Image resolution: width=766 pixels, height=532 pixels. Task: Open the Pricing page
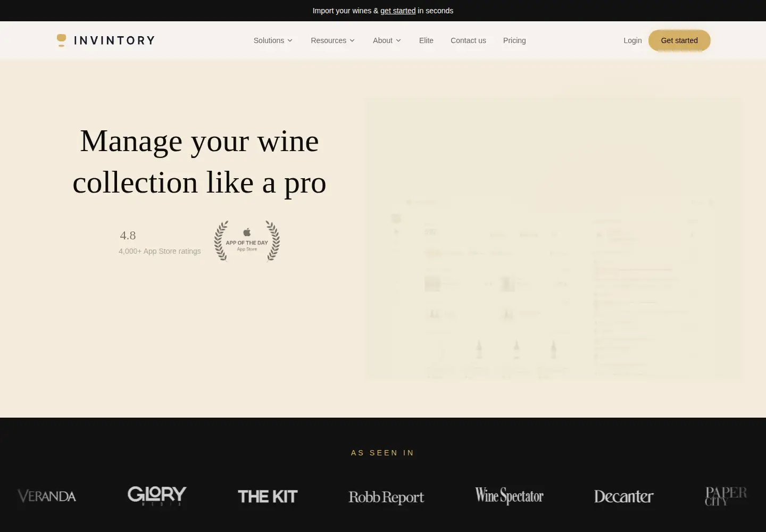point(514,40)
